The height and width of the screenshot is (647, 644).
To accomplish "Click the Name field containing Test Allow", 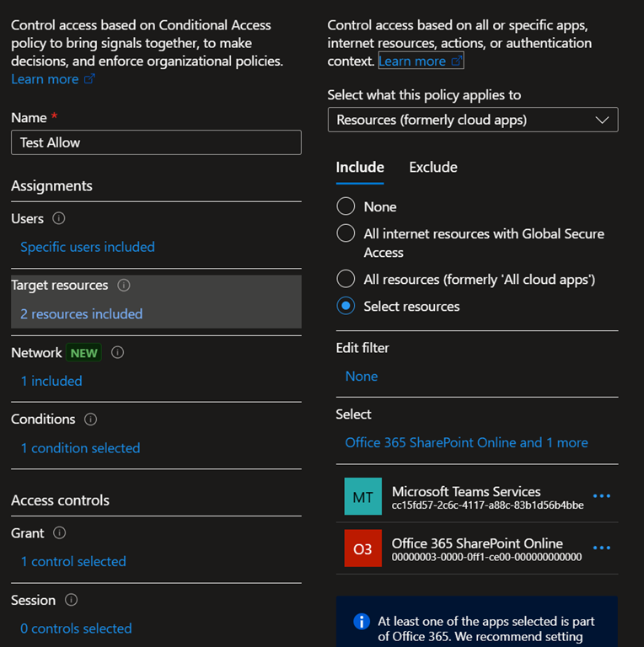I will point(156,142).
